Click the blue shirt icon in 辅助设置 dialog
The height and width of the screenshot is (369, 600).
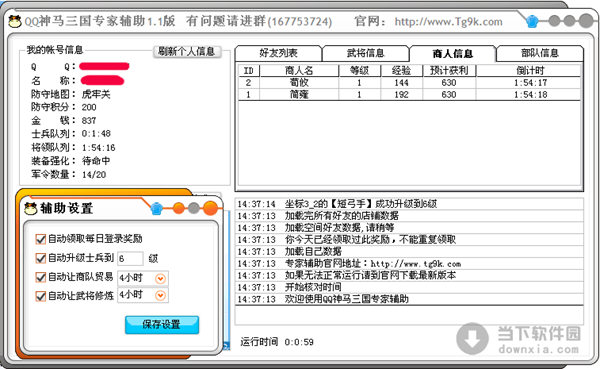[x=156, y=209]
